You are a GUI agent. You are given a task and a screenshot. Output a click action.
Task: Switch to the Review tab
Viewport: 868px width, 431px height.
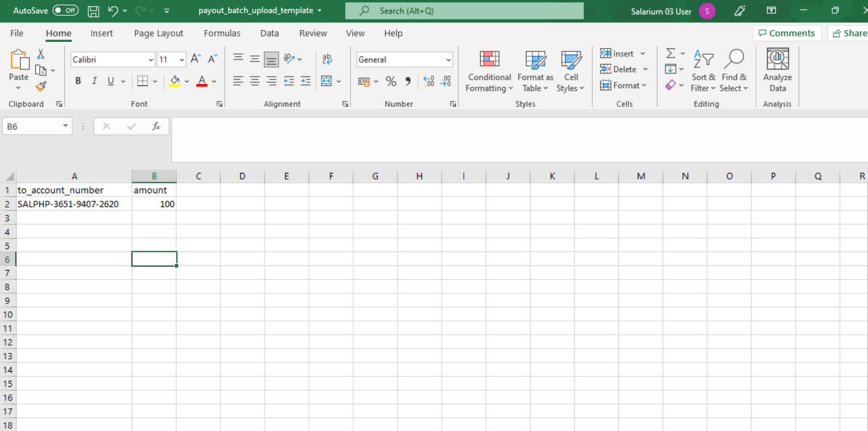click(313, 33)
